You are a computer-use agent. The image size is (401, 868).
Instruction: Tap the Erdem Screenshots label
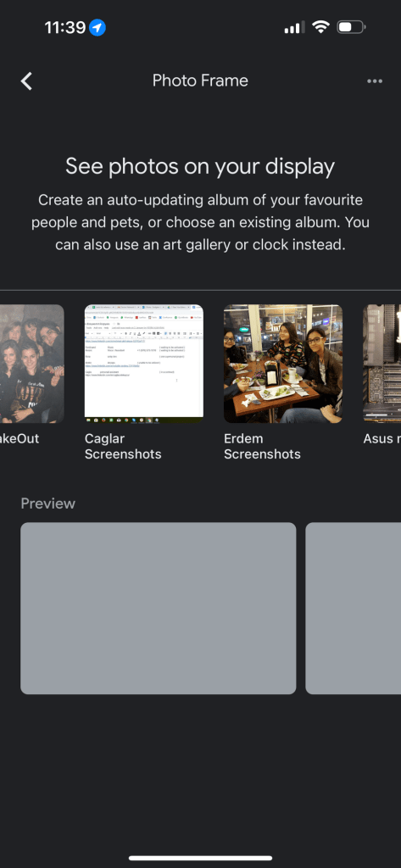point(262,446)
